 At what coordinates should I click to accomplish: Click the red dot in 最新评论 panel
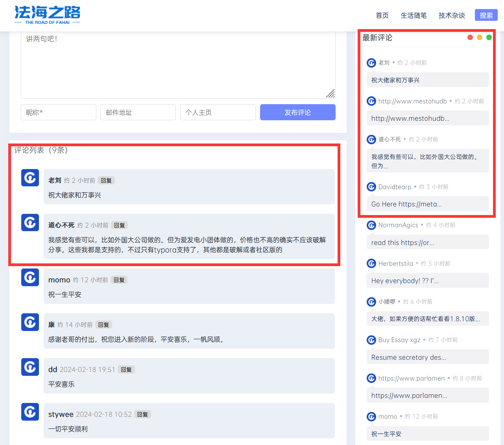[470, 37]
